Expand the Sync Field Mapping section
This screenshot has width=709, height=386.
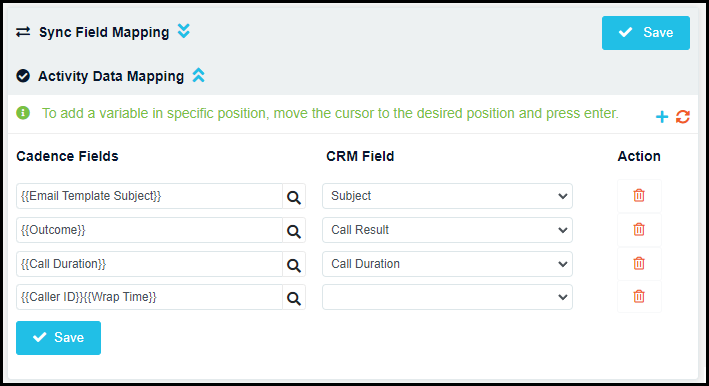pyautogui.click(x=184, y=31)
